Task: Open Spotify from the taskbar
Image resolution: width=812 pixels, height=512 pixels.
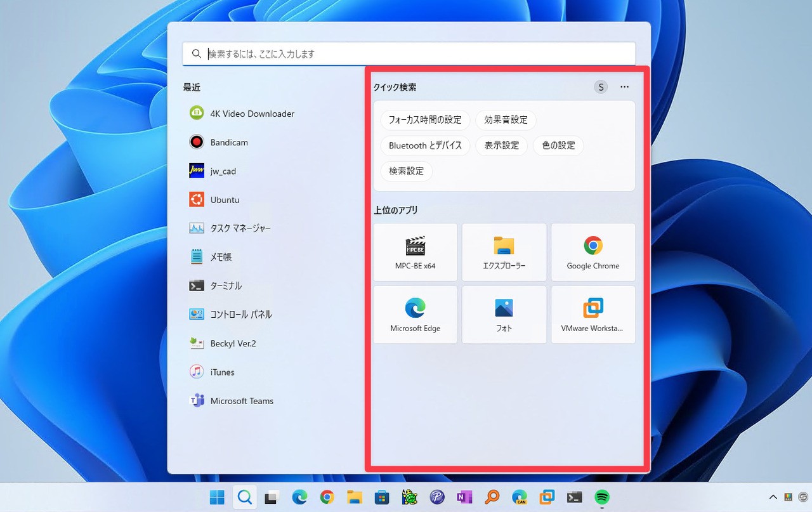Action: click(602, 497)
